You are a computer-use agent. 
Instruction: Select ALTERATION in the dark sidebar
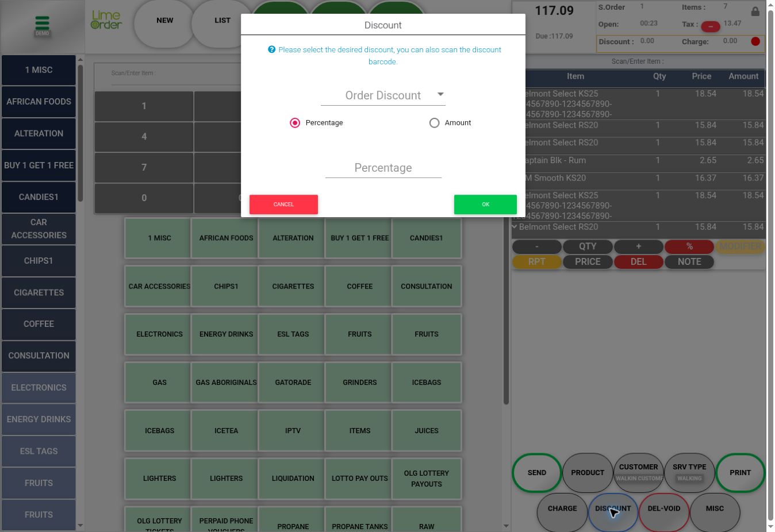click(39, 133)
